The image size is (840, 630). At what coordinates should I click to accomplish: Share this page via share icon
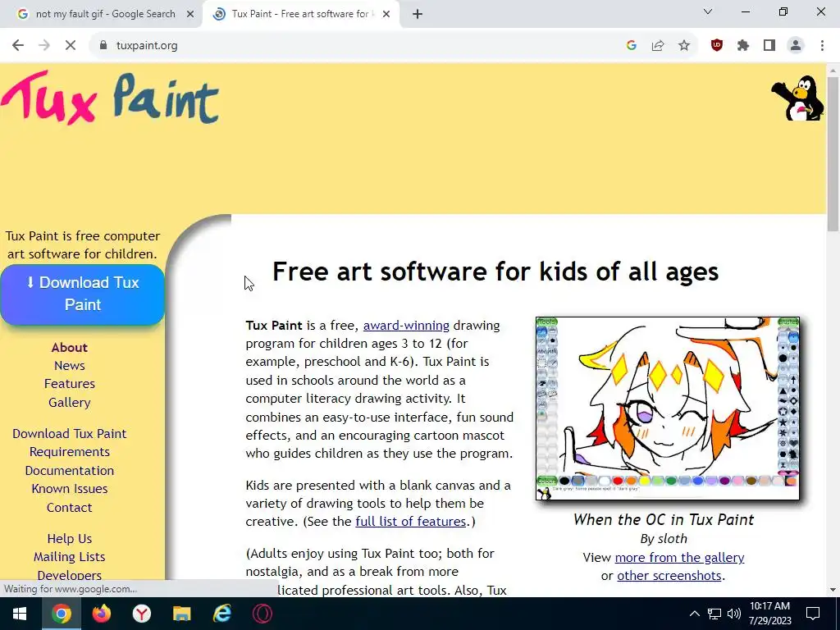(658, 46)
